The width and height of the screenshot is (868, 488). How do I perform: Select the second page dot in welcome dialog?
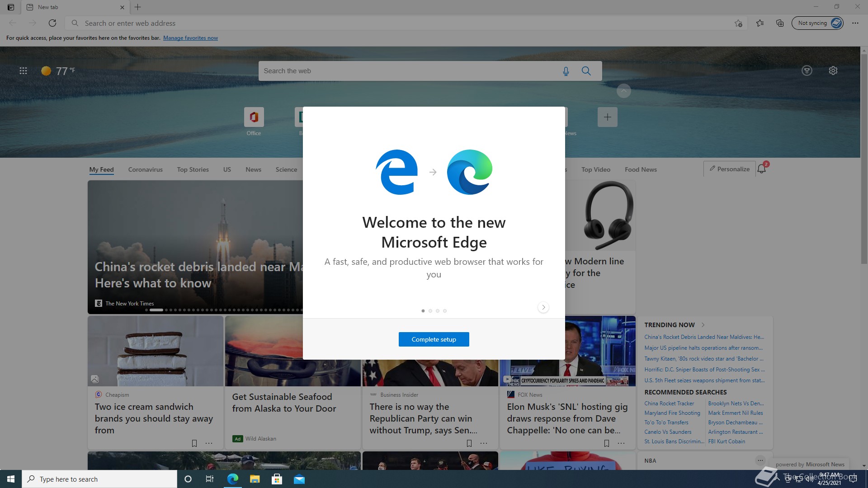point(430,311)
